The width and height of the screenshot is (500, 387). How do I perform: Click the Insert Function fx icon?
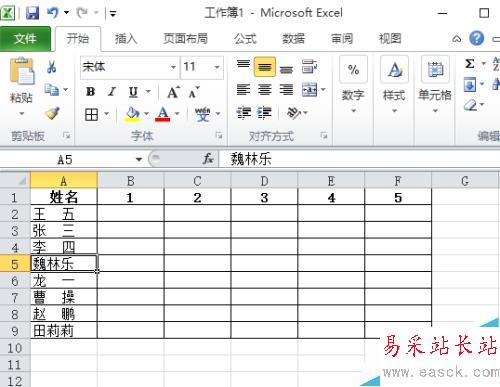tap(208, 159)
